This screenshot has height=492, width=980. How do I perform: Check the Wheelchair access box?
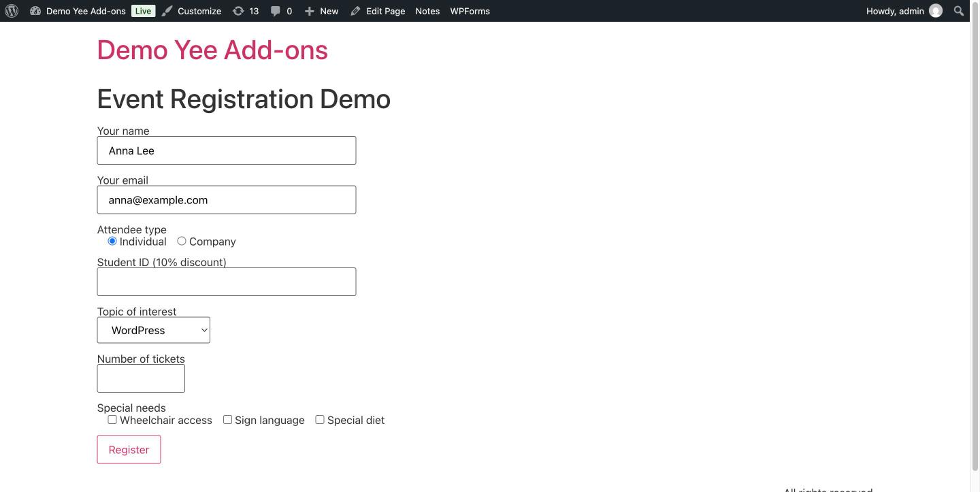click(x=112, y=419)
